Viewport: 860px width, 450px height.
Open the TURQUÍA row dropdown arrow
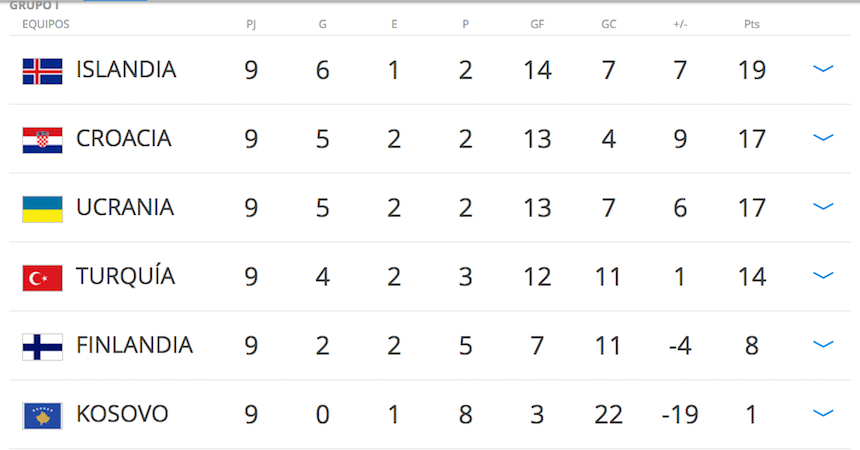[823, 276]
